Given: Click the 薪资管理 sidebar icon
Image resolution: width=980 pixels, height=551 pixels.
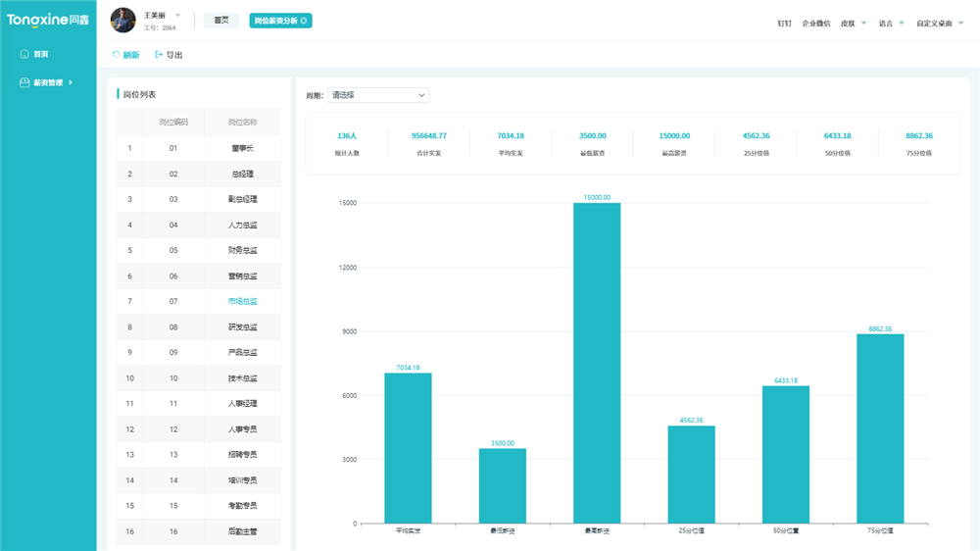Looking at the screenshot, I should tap(24, 82).
